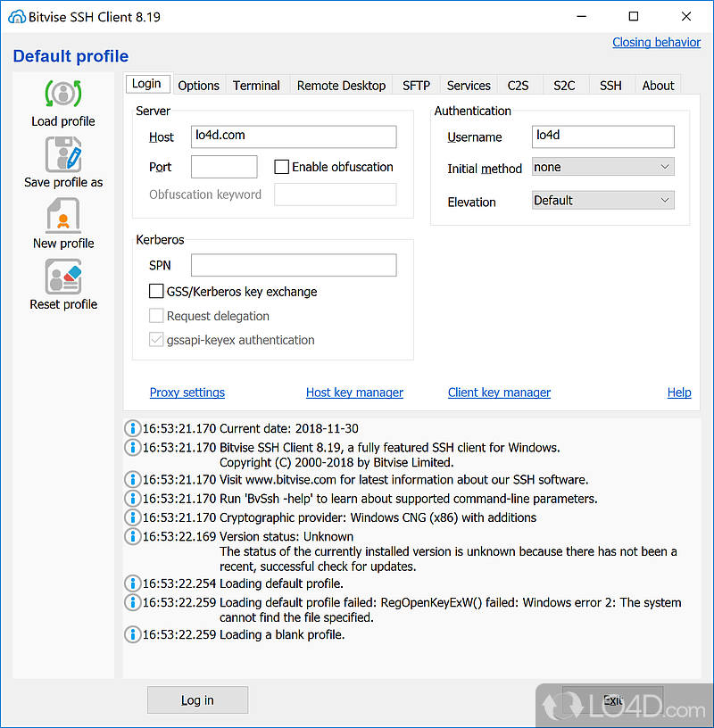Click the Bitvise cloud icon in title bar
The height and width of the screenshot is (728, 714).
point(17,17)
